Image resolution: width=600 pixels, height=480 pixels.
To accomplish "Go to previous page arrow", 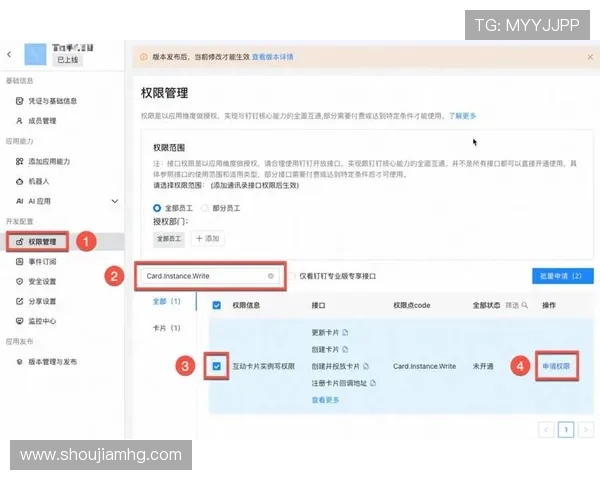I will pos(546,429).
